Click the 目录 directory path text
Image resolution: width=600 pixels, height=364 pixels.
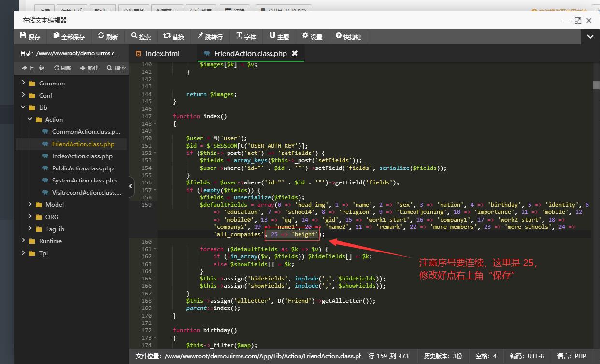point(70,53)
